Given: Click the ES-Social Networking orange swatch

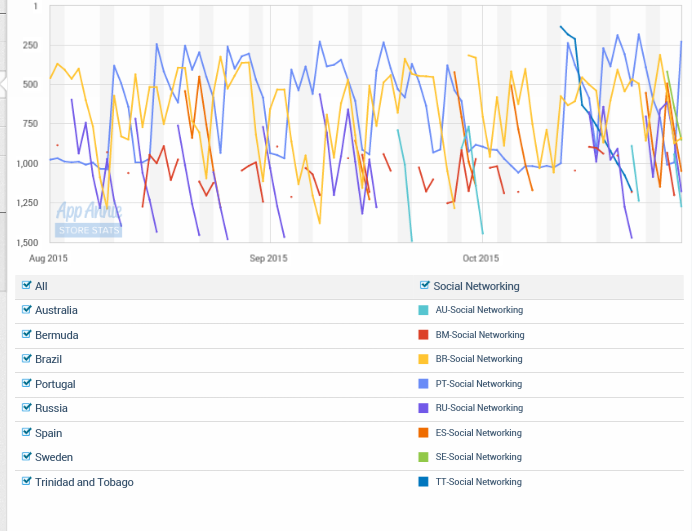Looking at the screenshot, I should pos(424,433).
